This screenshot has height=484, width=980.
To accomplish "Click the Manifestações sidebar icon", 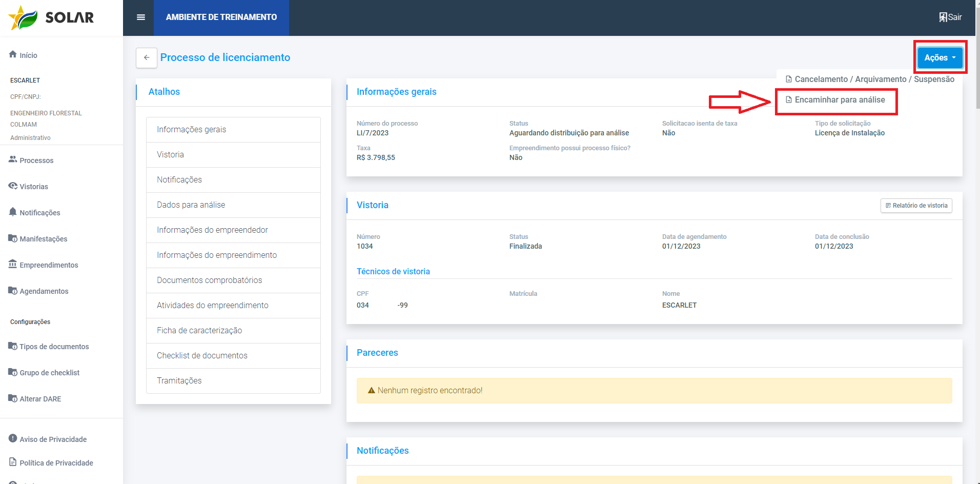I will pos(13,238).
